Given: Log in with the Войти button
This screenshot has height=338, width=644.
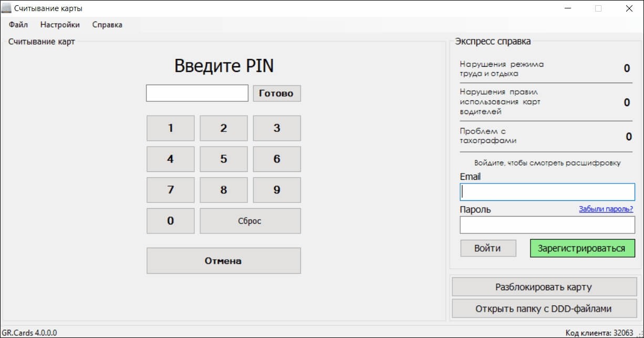Looking at the screenshot, I should pos(488,248).
